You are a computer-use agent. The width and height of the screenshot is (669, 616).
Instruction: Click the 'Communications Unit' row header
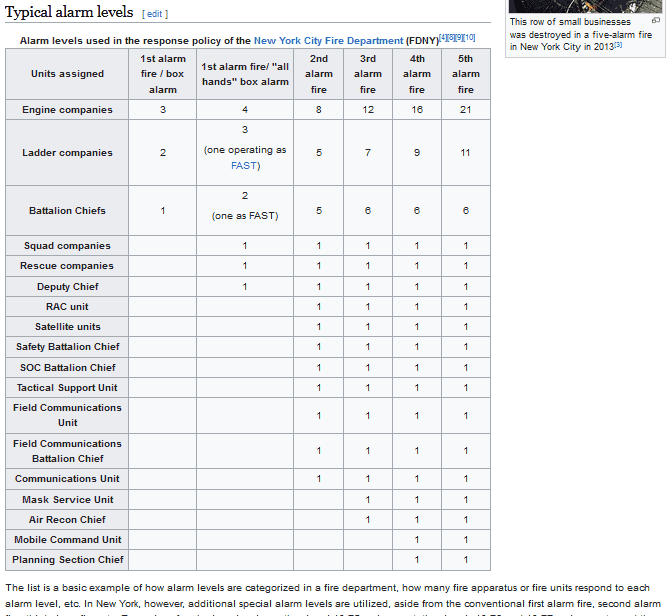pyautogui.click(x=67, y=479)
